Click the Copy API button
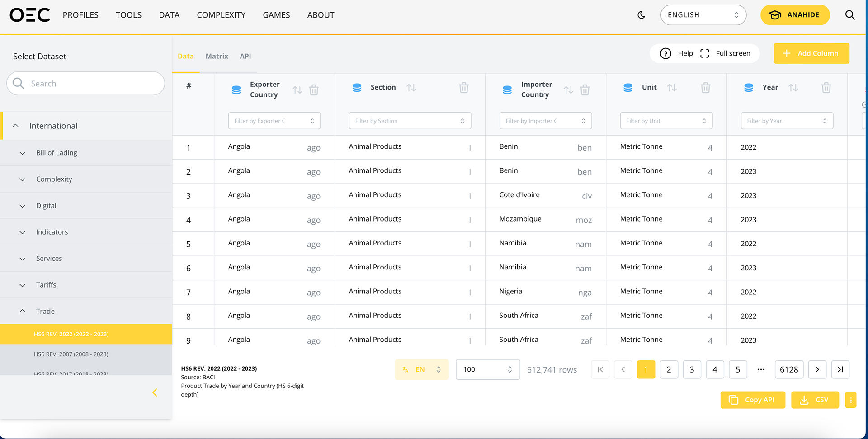The image size is (868, 439). coord(753,400)
